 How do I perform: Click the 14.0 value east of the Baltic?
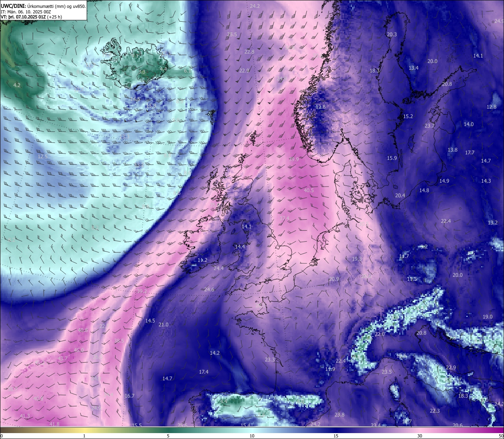point(469,124)
